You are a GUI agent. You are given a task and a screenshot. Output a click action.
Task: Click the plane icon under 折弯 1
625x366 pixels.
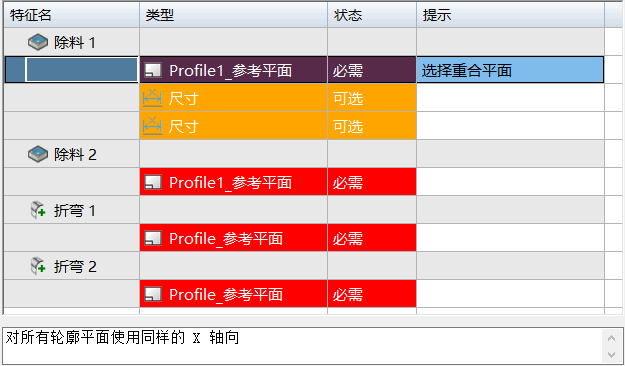click(153, 238)
